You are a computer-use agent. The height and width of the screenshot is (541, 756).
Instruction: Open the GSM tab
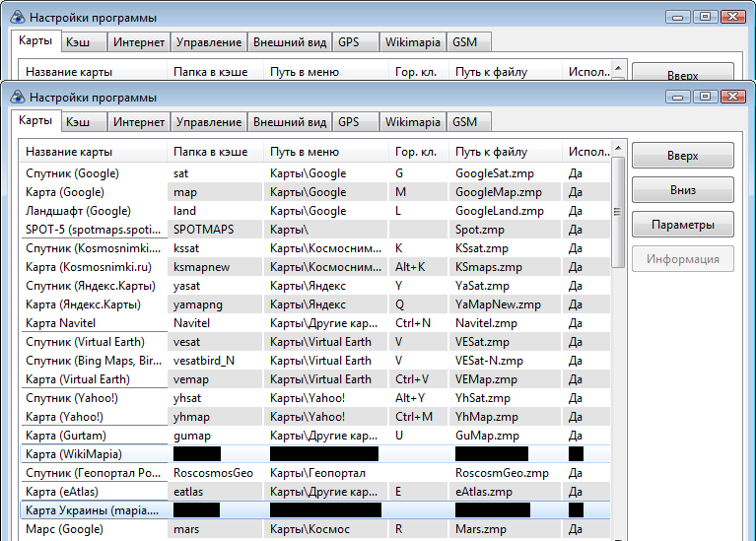pos(464,122)
